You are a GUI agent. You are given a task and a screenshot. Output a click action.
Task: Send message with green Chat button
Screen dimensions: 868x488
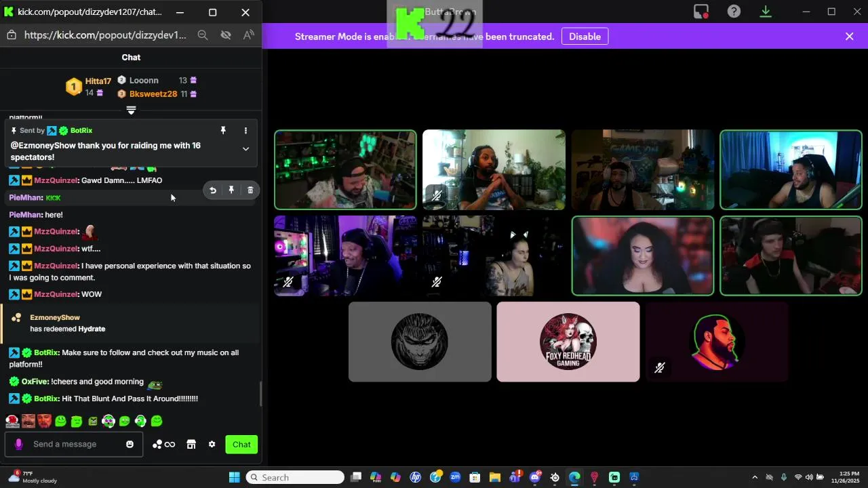click(241, 445)
